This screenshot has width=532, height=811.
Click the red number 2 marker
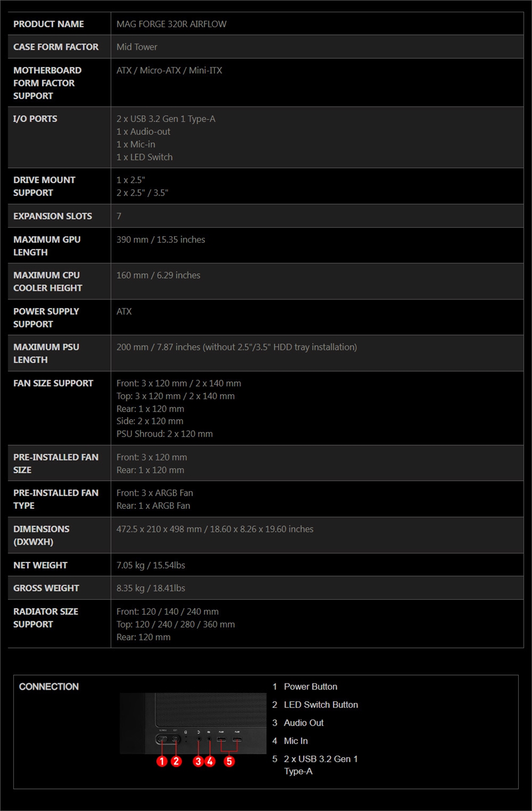point(176,761)
